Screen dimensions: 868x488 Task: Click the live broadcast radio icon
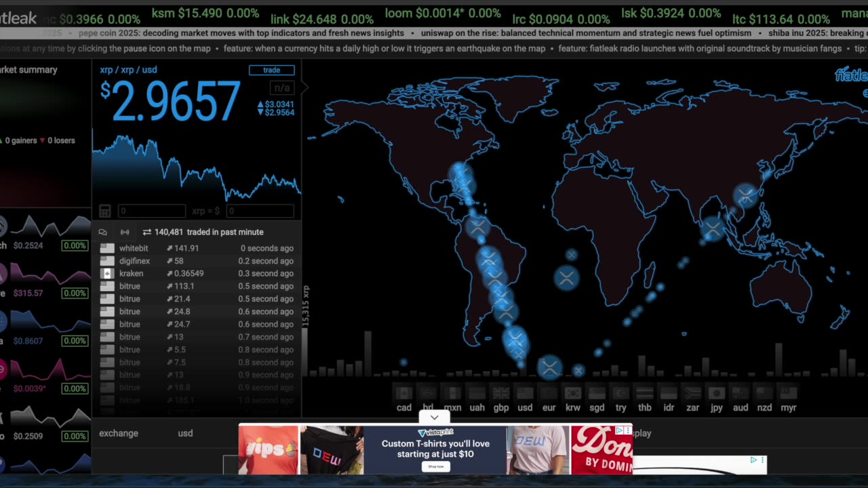(x=125, y=232)
